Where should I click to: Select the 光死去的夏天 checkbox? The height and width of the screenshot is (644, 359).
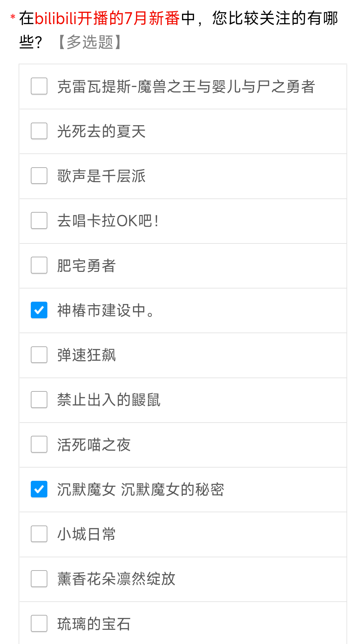(39, 131)
